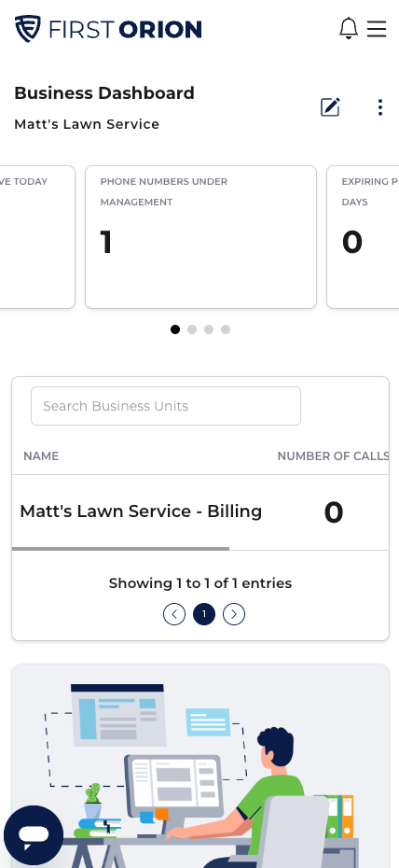
Task: Go to next page with right chevron
Action: pyautogui.click(x=234, y=614)
